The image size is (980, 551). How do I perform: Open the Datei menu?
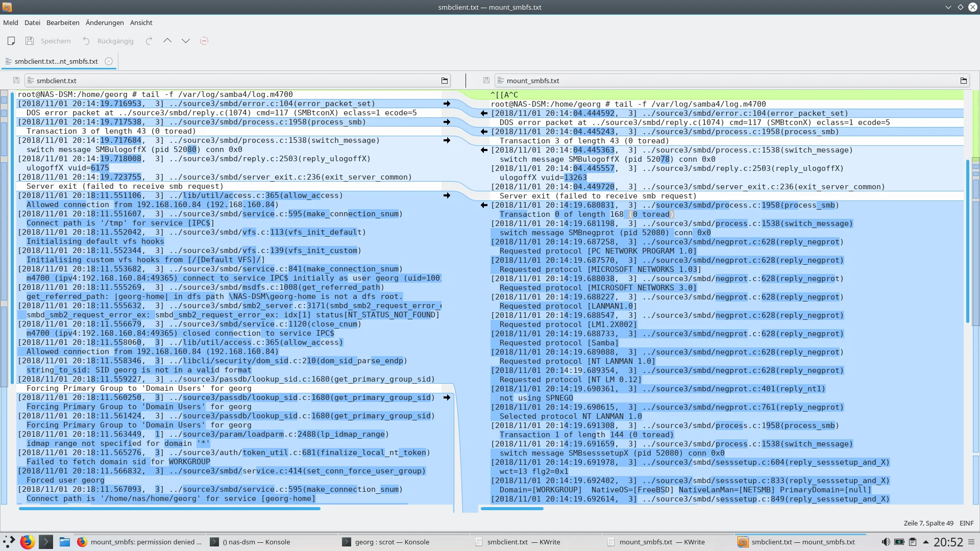coord(32,22)
